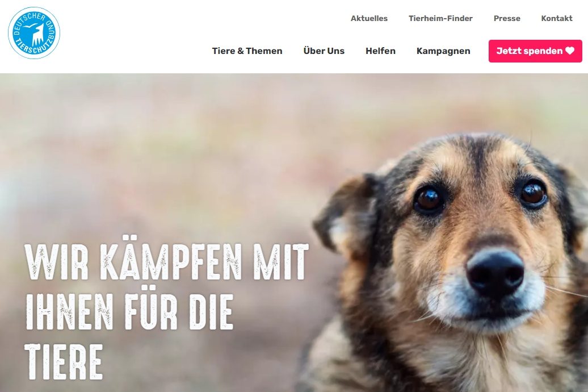Screen dimensions: 588x392
Task: Click the Deutscher Tierschutzbund logo
Action: point(34,33)
